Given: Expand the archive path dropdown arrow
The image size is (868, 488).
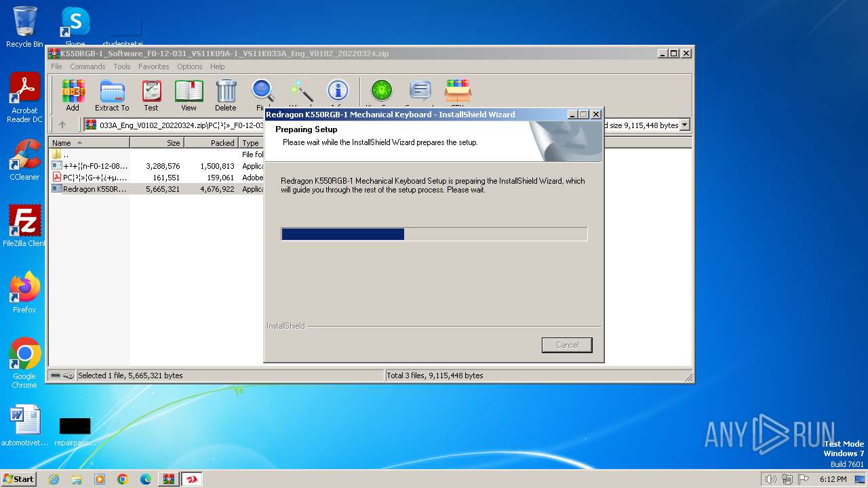Looking at the screenshot, I should point(684,125).
